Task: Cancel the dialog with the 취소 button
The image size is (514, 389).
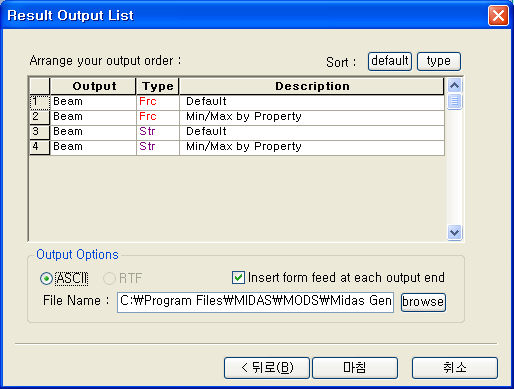Action: click(x=455, y=368)
